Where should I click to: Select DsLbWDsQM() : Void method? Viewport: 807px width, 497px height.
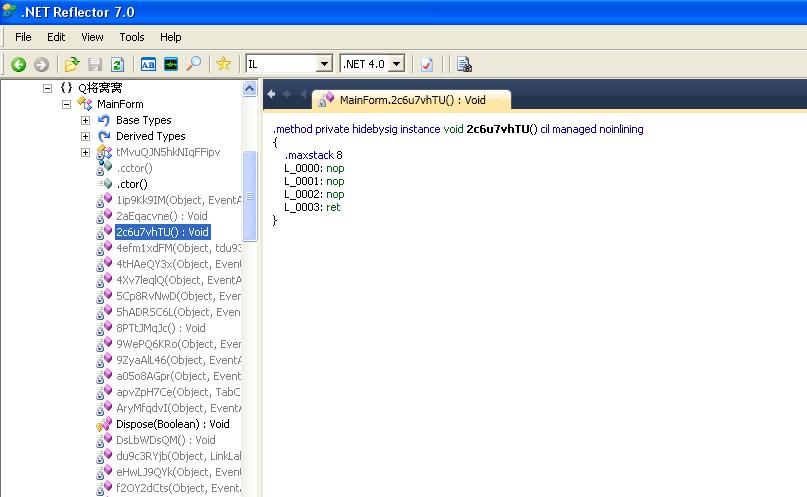(166, 440)
